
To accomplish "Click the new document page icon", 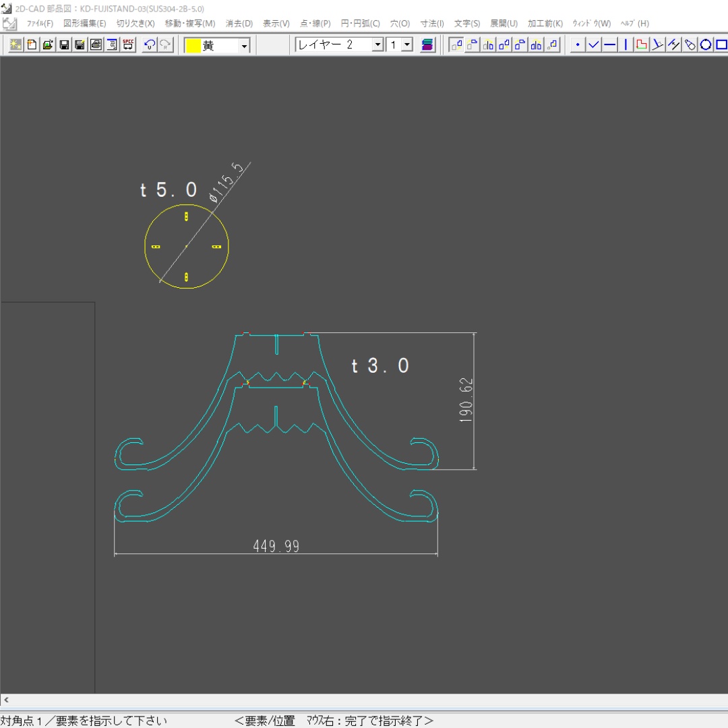I will pyautogui.click(x=32, y=45).
